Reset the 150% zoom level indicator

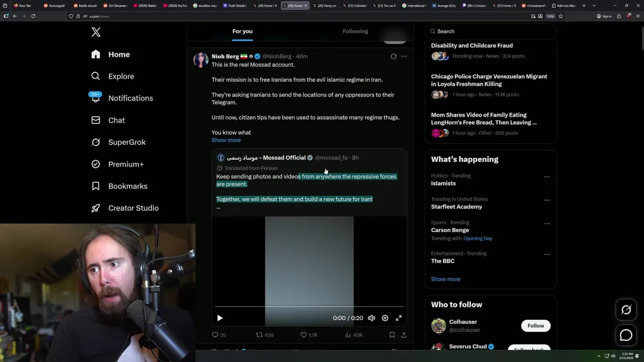(x=550, y=16)
